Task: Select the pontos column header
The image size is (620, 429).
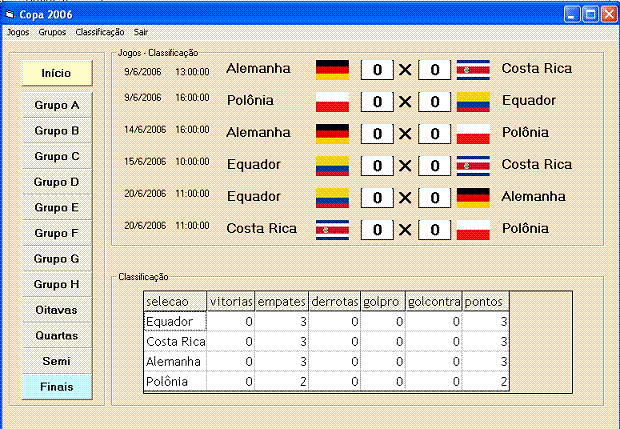Action: (x=486, y=301)
